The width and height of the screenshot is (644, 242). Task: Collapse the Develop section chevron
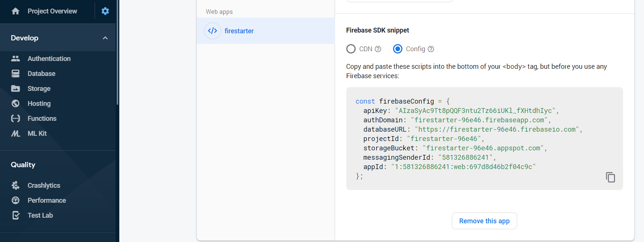pyautogui.click(x=105, y=38)
